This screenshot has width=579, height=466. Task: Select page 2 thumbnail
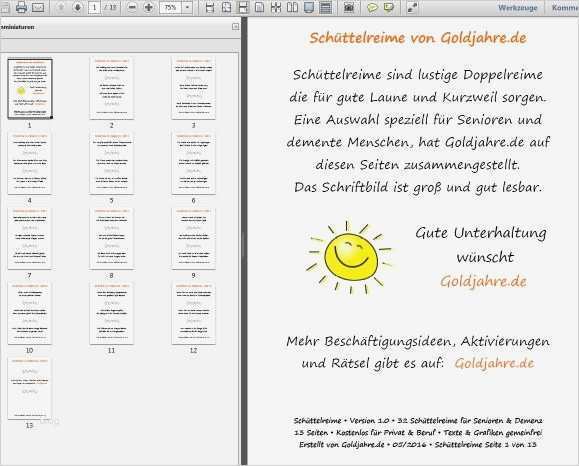[x=112, y=88]
